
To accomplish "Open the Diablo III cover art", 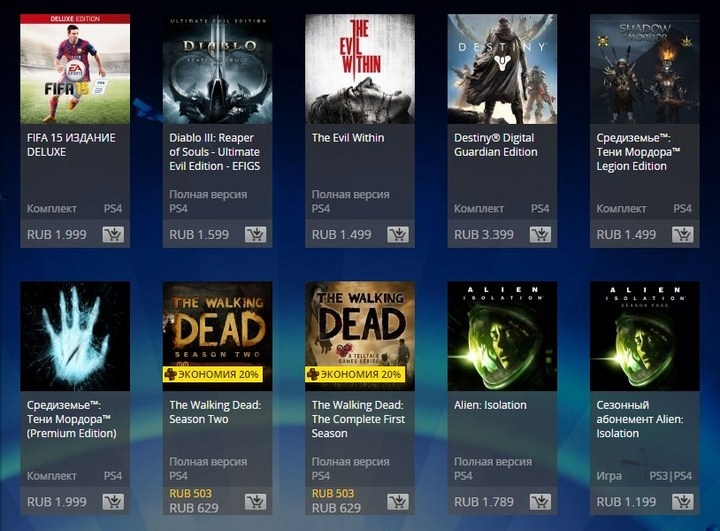I will [x=217, y=69].
